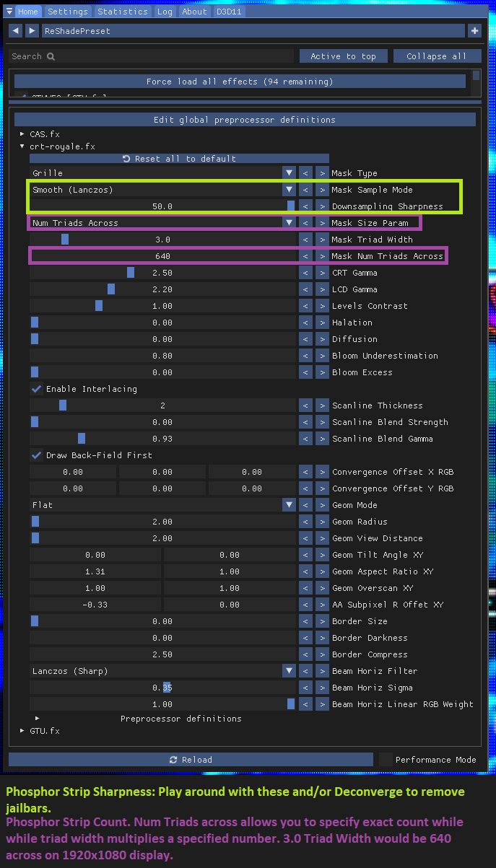Image resolution: width=496 pixels, height=868 pixels.
Task: Decrease Scanline Thickness using left arrow
Action: click(305, 405)
